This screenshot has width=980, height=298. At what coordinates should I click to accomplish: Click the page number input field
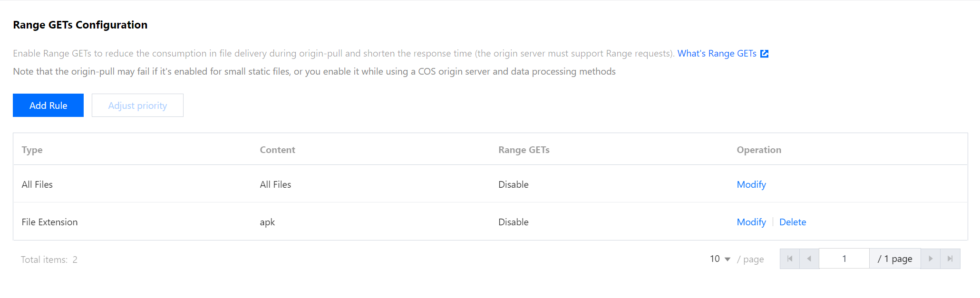coord(844,259)
